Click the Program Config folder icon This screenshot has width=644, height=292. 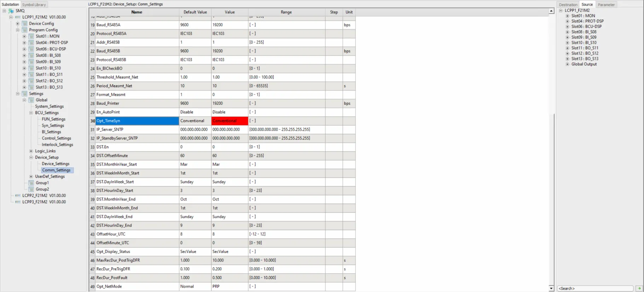pos(24,30)
